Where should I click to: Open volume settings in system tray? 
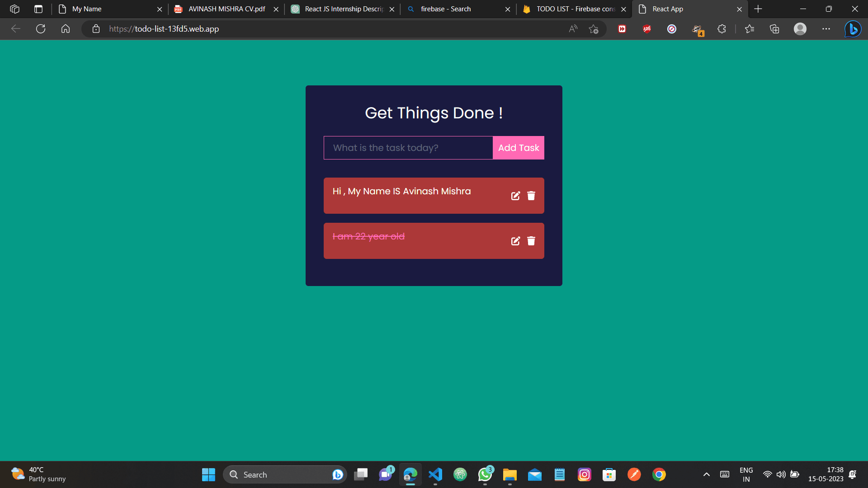(x=781, y=474)
